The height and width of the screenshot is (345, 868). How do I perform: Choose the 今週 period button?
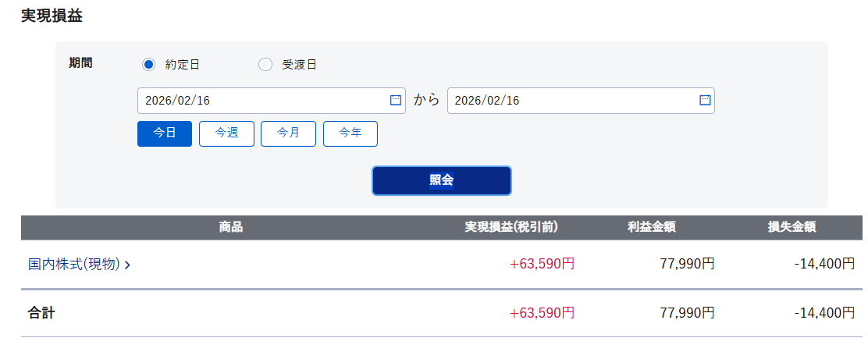tap(226, 133)
